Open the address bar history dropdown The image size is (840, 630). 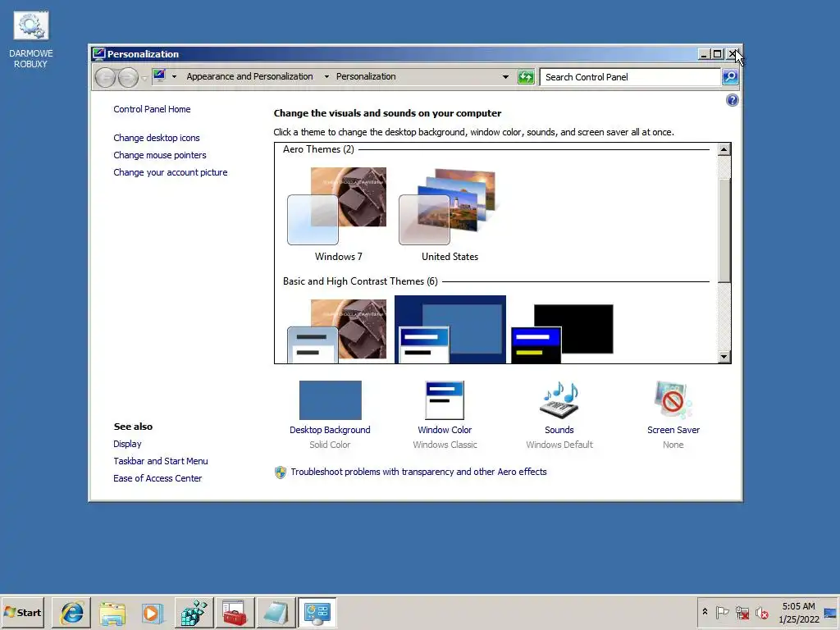(x=505, y=76)
